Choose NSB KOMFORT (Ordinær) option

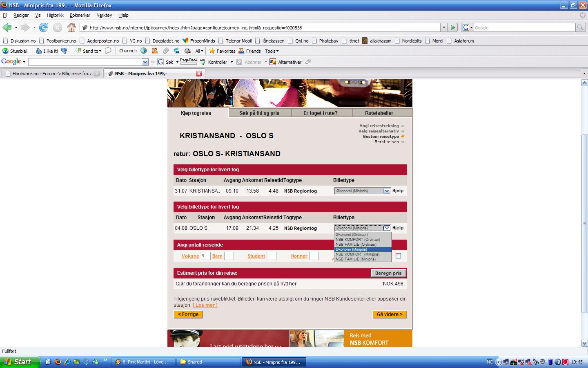tap(363, 240)
